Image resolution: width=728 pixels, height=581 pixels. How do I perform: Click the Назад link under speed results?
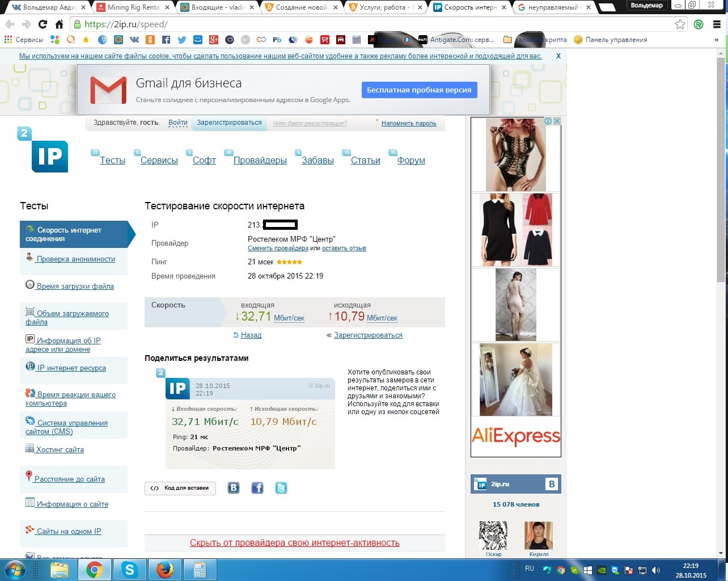pyautogui.click(x=251, y=335)
